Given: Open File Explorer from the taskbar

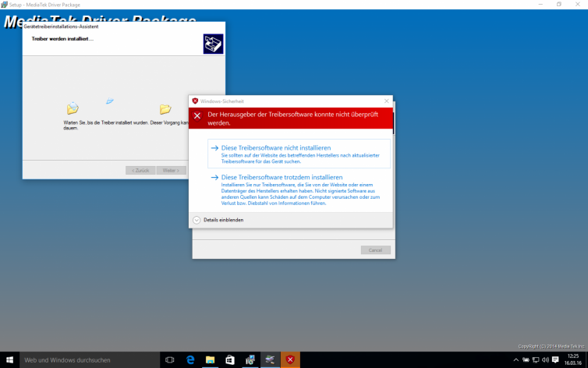Looking at the screenshot, I should click(x=210, y=360).
